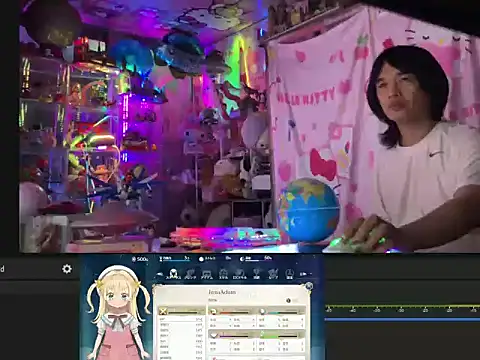Select the webcam video source in preview
This screenshot has width=480, height=360.
(x=249, y=126)
